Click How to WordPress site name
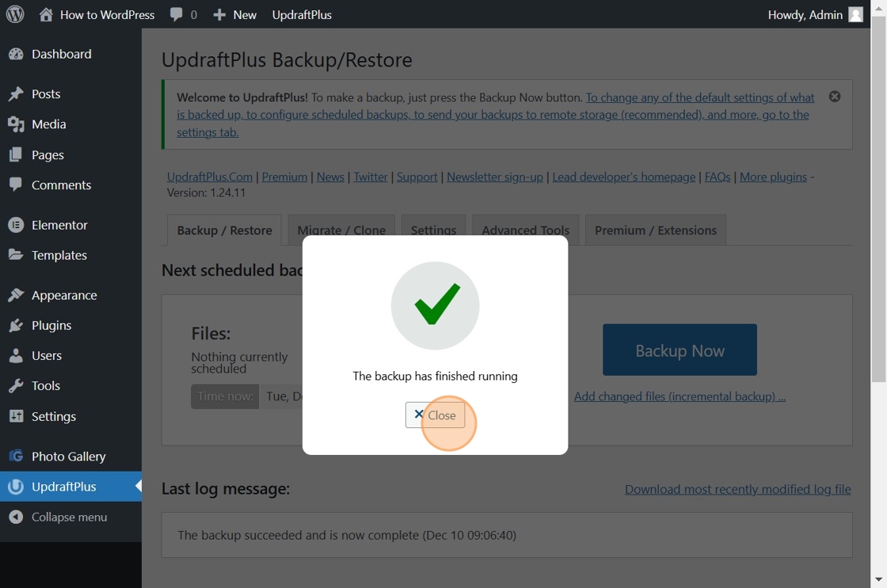The image size is (887, 588). (107, 15)
